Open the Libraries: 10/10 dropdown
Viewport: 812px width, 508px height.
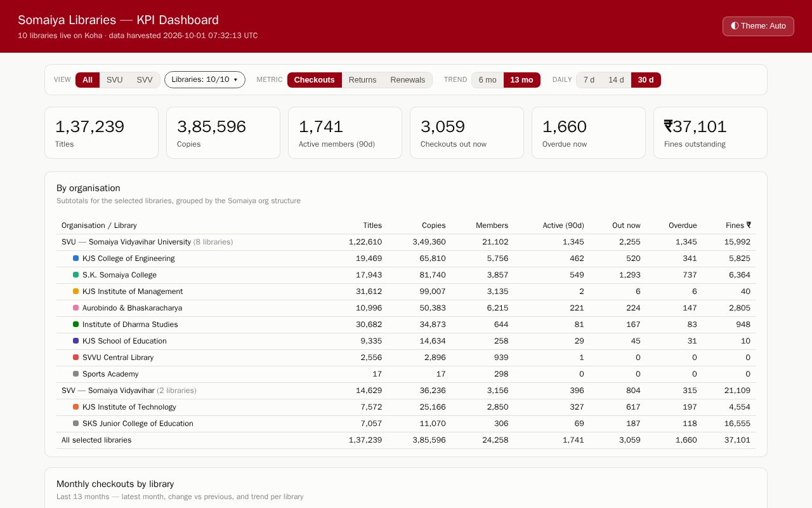click(x=205, y=80)
